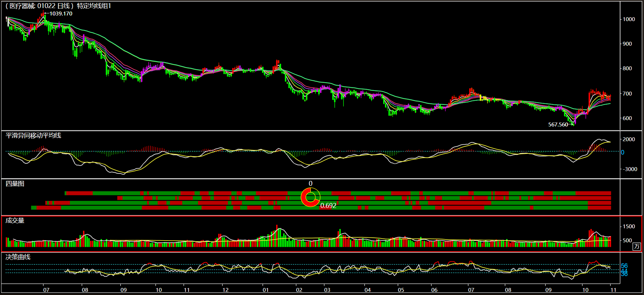The height and width of the screenshot is (295, 644).
Task: Click 800 on the price axis
Action: click(x=627, y=68)
